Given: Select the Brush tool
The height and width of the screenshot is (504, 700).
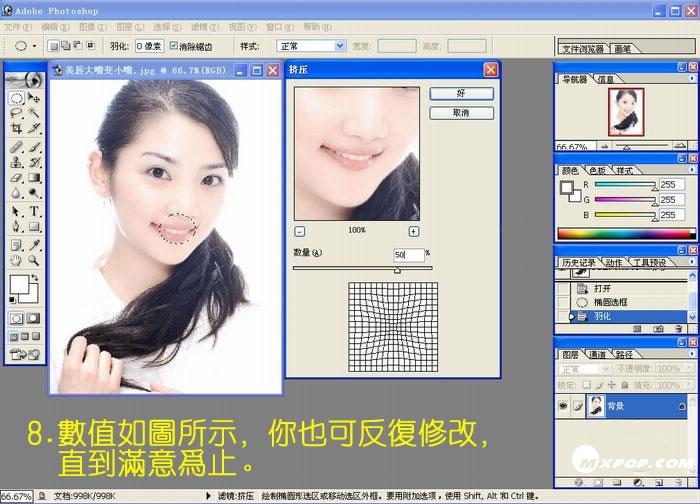Looking at the screenshot, I should [33, 146].
